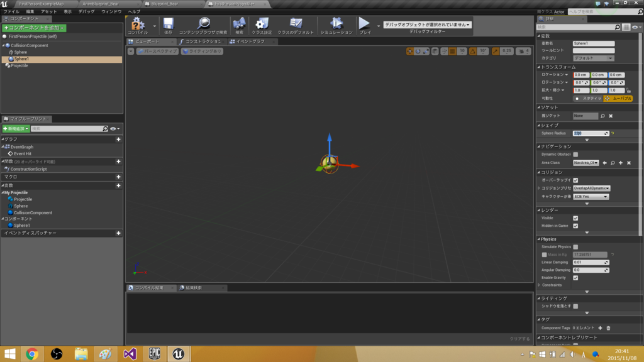The width and height of the screenshot is (644, 362).
Task: Toggle surface snapping icon in viewport toolbar
Action: click(445, 52)
